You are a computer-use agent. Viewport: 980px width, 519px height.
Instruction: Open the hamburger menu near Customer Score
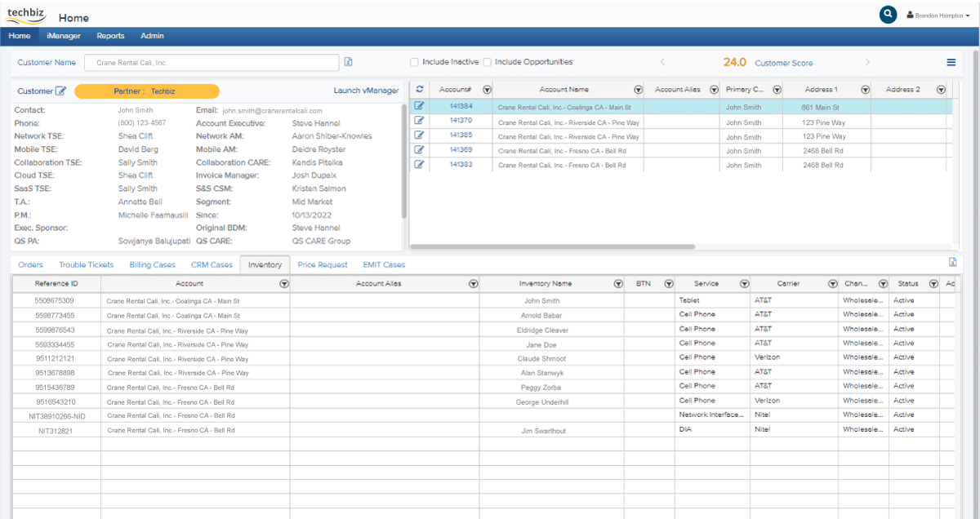(951, 63)
